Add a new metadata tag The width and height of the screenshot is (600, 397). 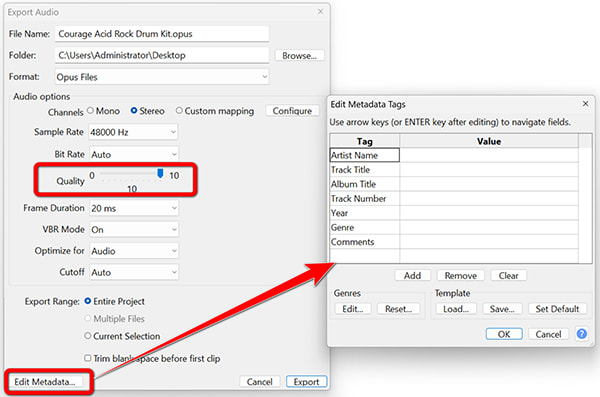tap(412, 275)
